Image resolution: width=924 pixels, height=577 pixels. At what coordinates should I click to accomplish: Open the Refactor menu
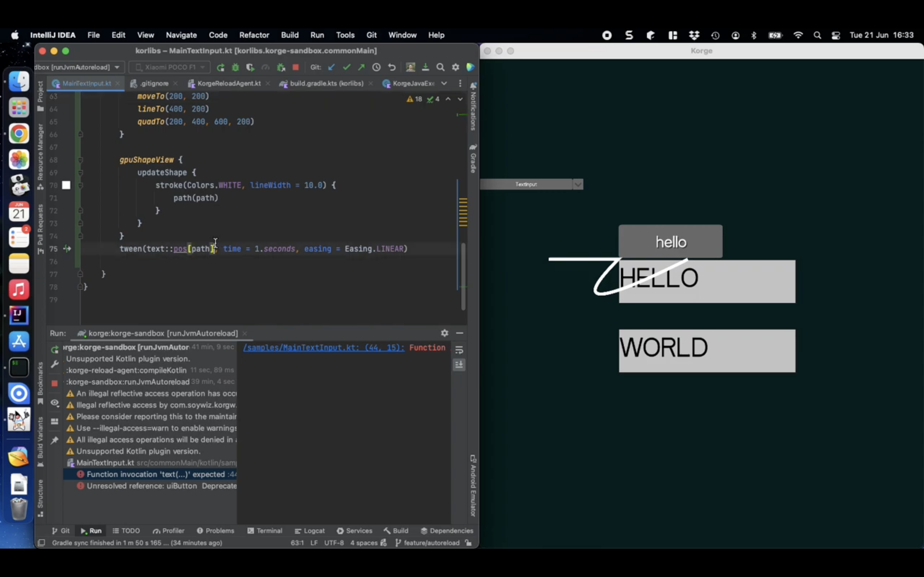coord(254,35)
